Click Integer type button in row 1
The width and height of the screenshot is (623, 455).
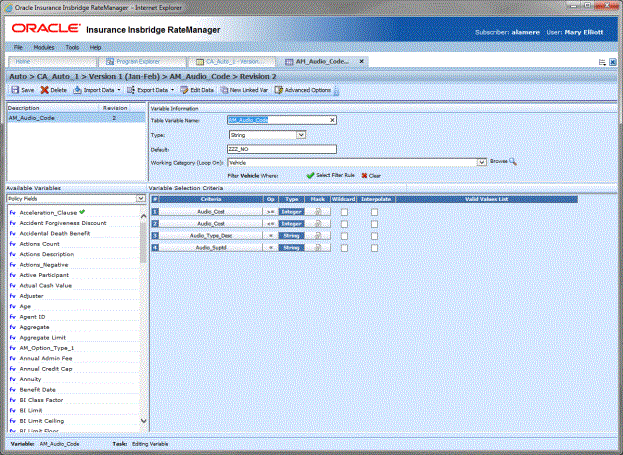tap(291, 212)
